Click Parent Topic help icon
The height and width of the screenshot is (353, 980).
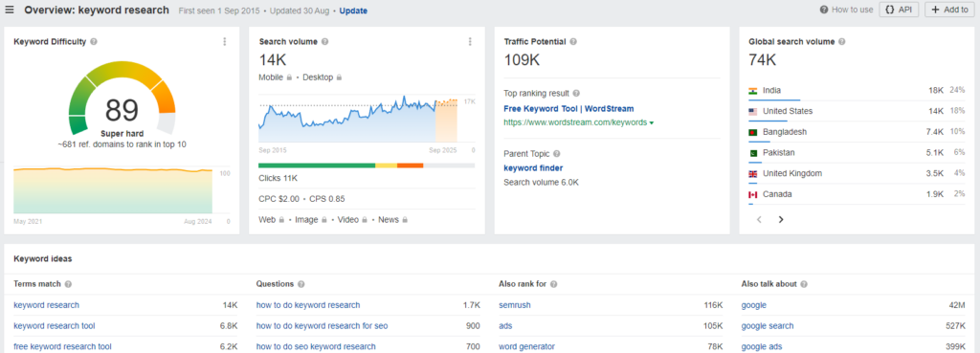tap(557, 154)
